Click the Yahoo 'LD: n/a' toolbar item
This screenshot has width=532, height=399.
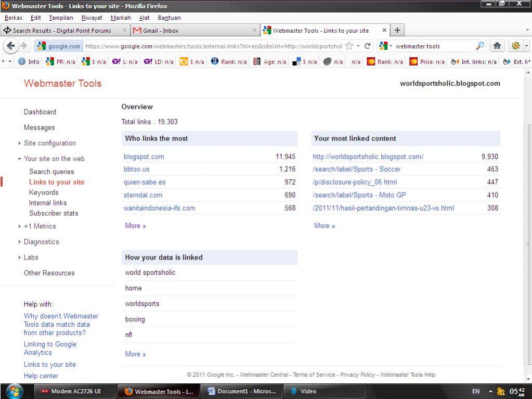pos(159,62)
